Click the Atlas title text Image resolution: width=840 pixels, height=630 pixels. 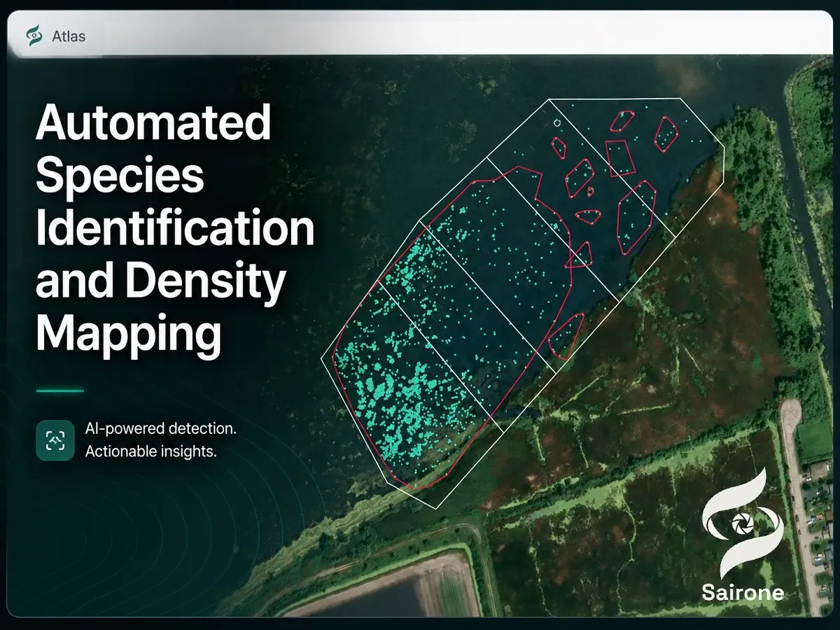click(69, 36)
